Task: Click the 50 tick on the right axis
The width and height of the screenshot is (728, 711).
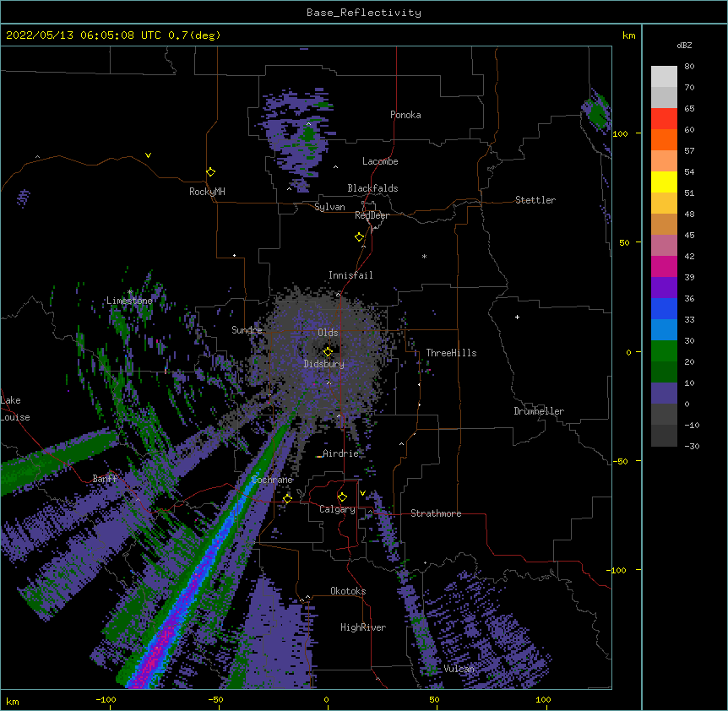Action: click(624, 242)
